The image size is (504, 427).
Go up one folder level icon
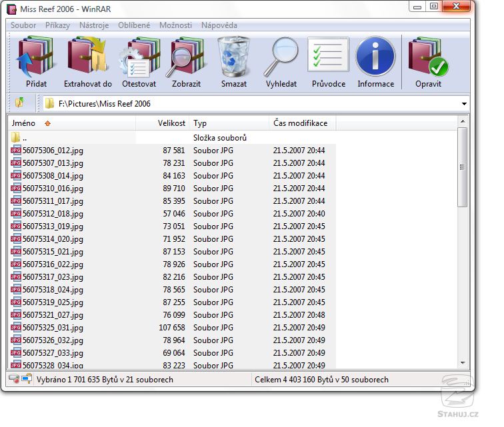pos(19,103)
